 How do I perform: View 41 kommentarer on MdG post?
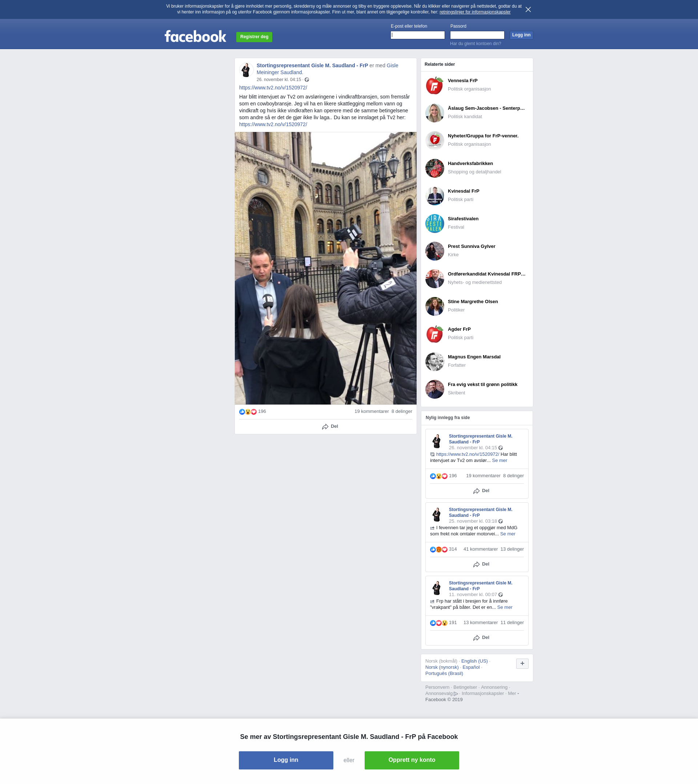point(480,549)
